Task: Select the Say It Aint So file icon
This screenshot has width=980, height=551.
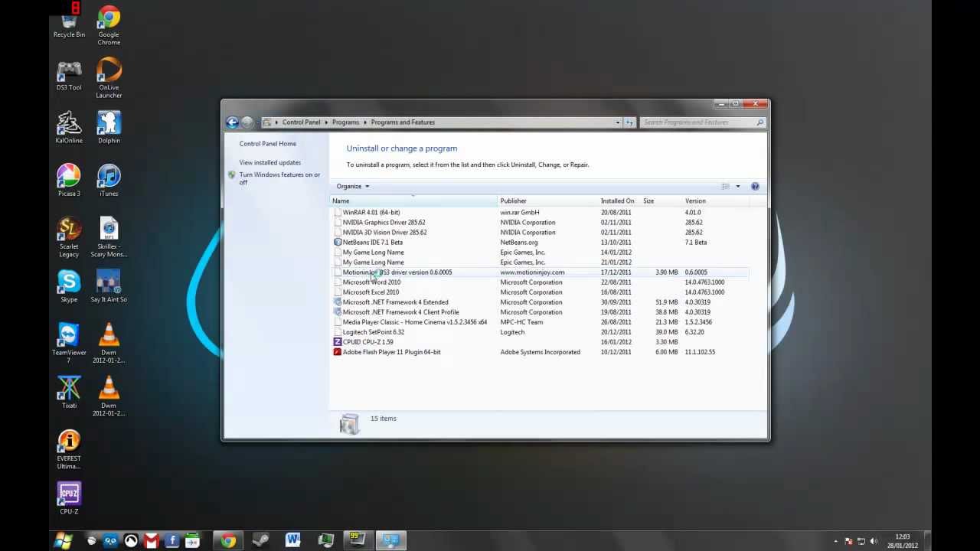Action: 109,287
